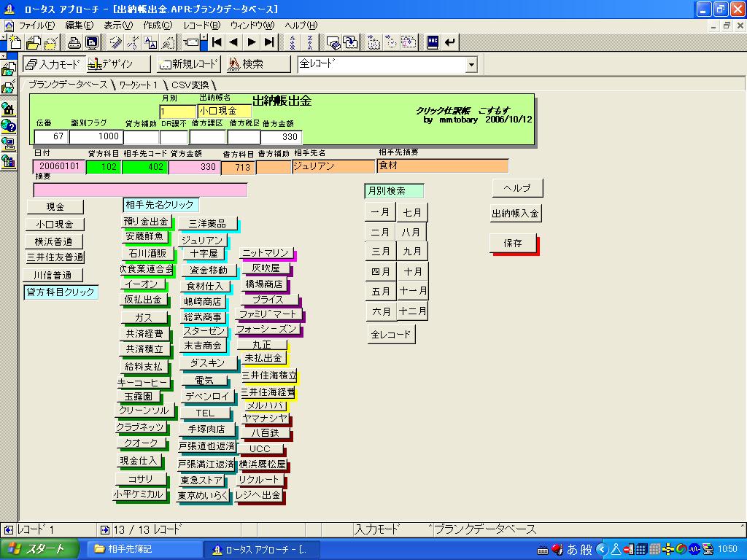This screenshot has height=560, width=747.
Task: Open the レコード menu
Action: (201, 26)
